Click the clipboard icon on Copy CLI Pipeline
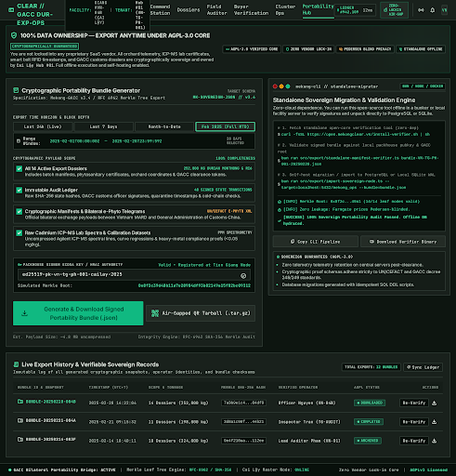Screen dimensions: 456x476 pos(293,242)
